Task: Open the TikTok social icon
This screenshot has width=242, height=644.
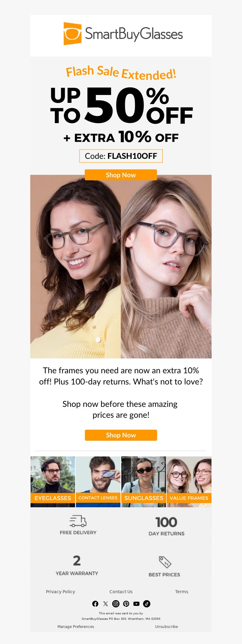Action: click(x=147, y=604)
